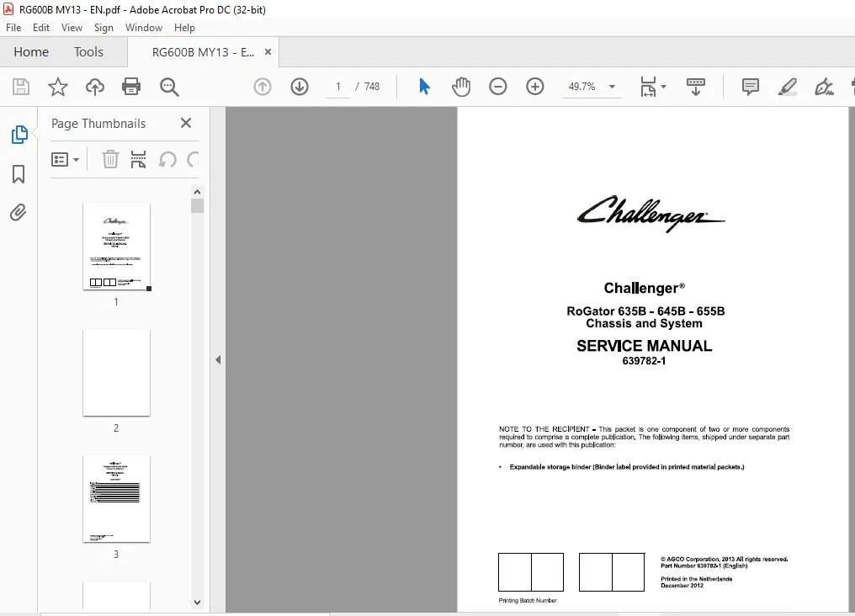Screen dimensions: 855x616
Task: Switch to the Home tab
Action: pyautogui.click(x=31, y=52)
